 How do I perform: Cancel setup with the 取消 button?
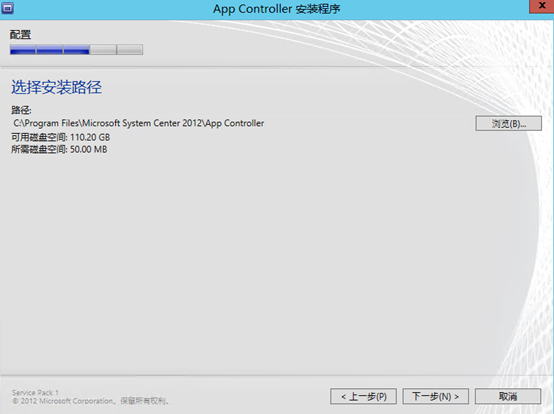tap(508, 397)
